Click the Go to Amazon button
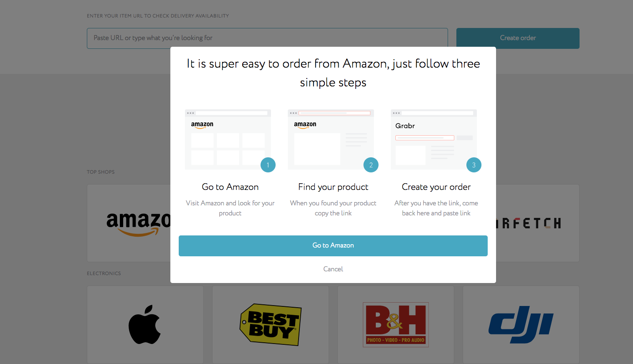This screenshot has height=364, width=633. [x=333, y=245]
